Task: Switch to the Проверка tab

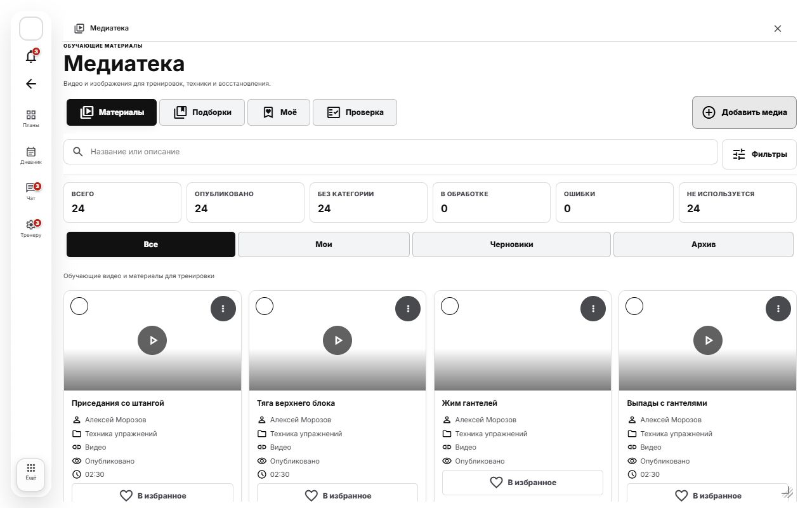Action: pyautogui.click(x=355, y=112)
